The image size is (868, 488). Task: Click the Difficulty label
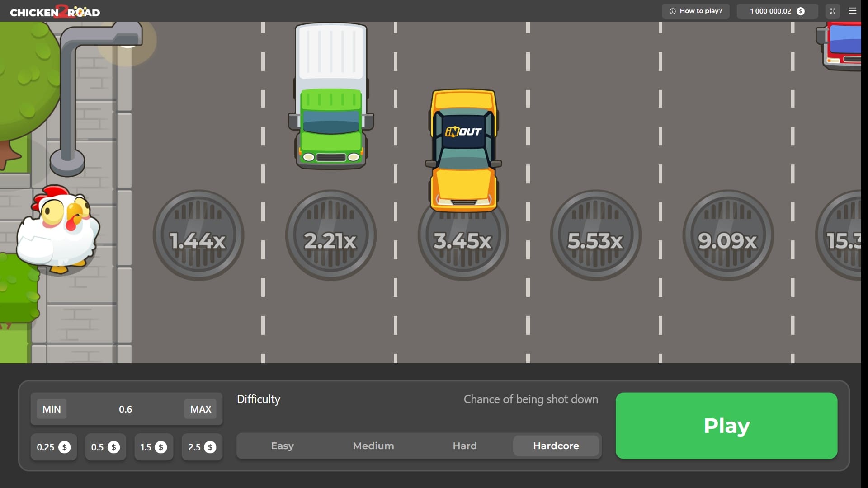pos(259,399)
